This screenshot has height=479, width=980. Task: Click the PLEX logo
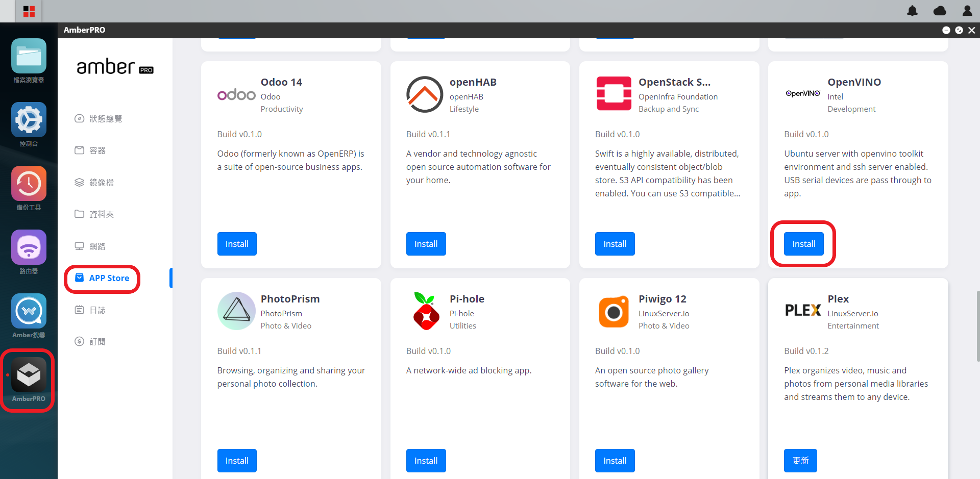pos(803,310)
